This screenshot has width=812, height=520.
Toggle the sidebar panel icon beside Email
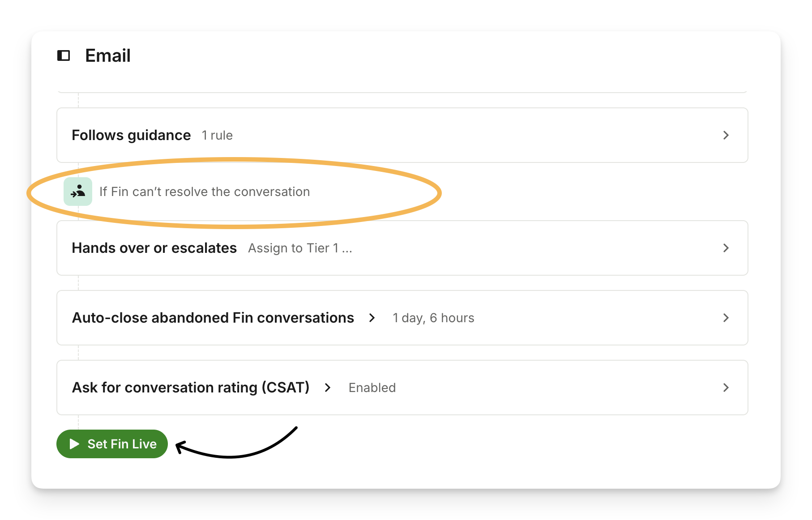click(x=64, y=55)
